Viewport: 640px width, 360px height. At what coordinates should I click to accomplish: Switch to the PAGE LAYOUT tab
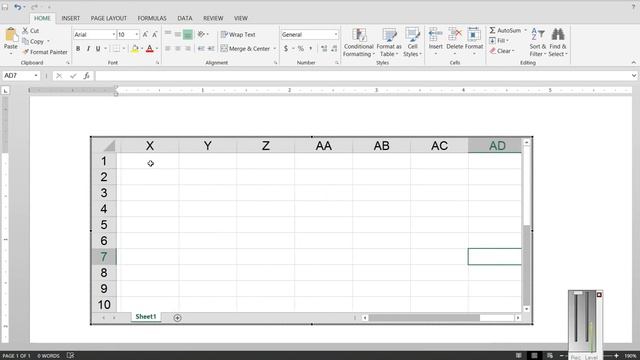[x=109, y=18]
